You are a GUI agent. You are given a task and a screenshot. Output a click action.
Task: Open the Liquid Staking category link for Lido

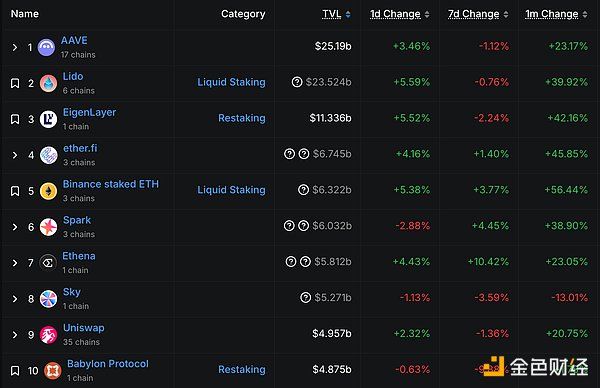click(x=231, y=82)
